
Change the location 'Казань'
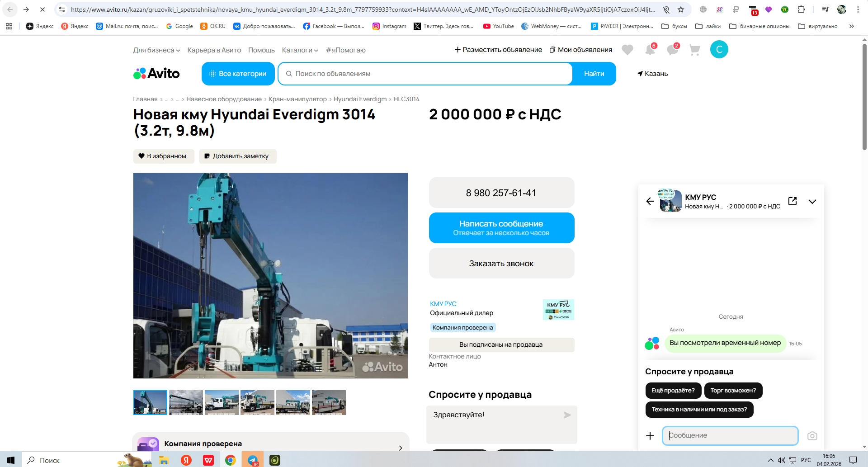click(x=652, y=74)
